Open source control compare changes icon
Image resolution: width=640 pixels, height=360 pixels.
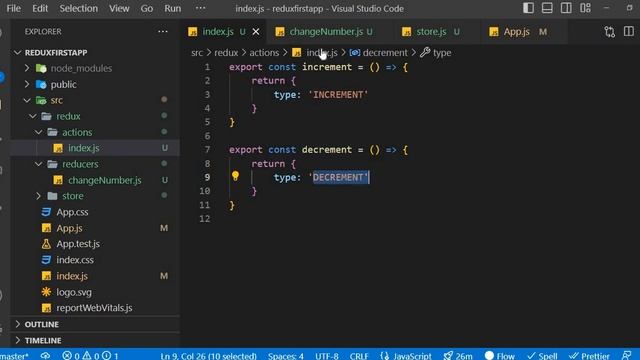pos(610,32)
